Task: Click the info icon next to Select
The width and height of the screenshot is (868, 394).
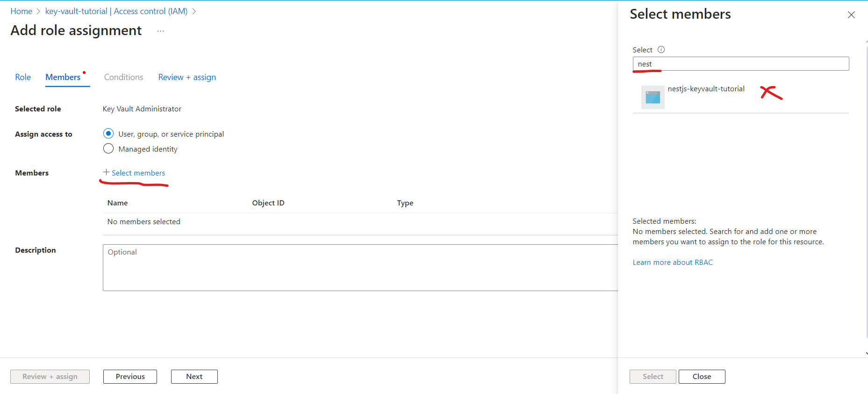Action: point(661,50)
